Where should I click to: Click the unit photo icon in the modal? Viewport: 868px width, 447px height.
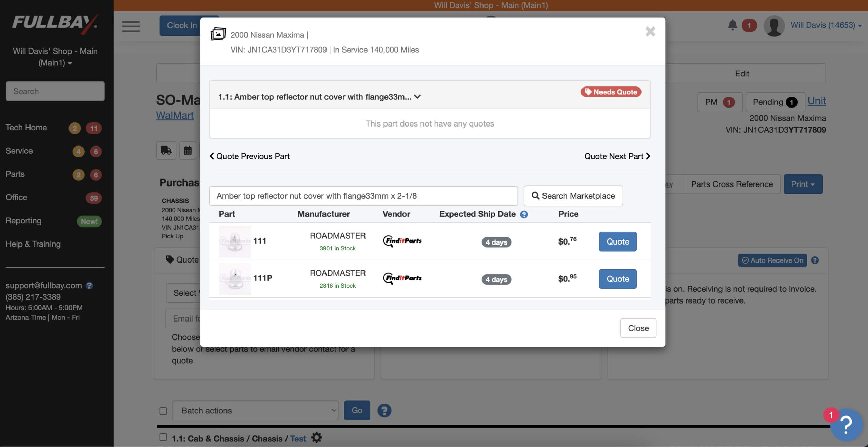click(218, 34)
